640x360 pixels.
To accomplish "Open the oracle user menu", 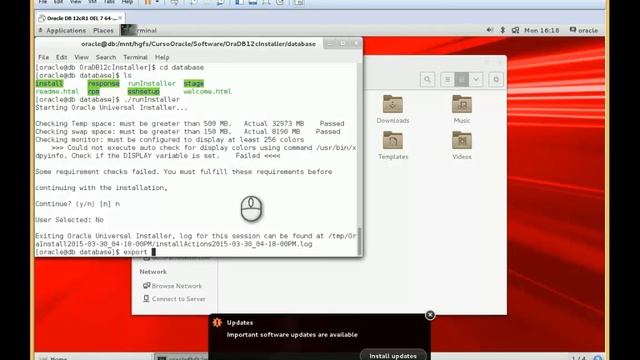I will 584,30.
